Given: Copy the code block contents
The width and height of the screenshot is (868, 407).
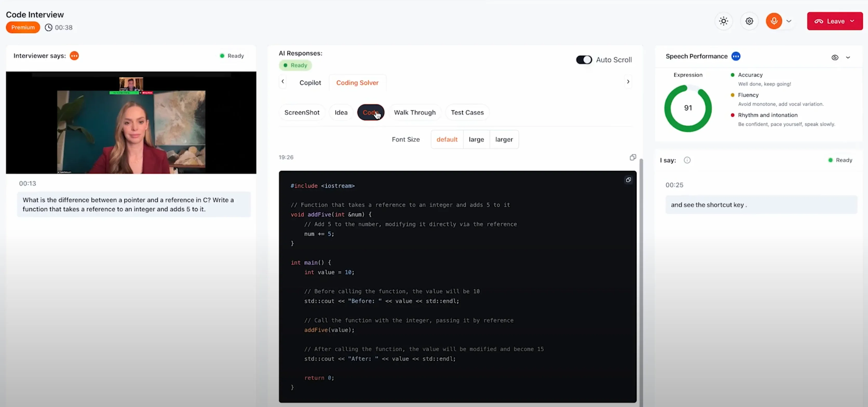Looking at the screenshot, I should 628,180.
